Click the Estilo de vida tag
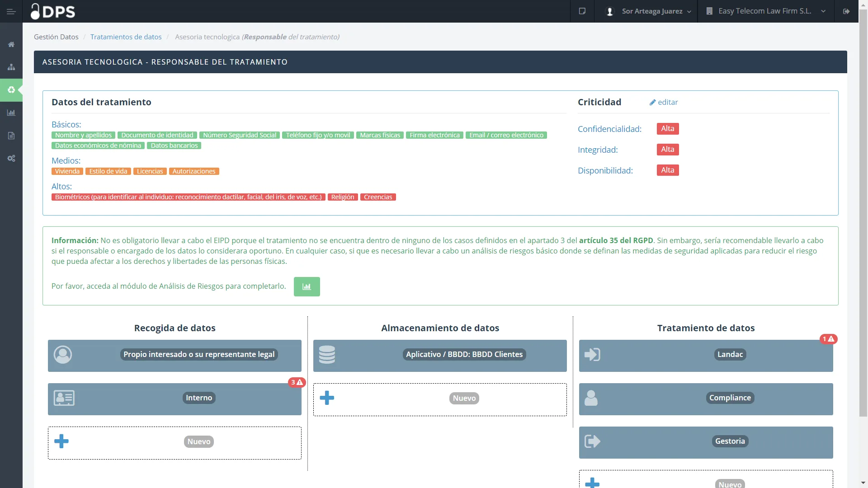Screen dimensions: 868x488 (x=108, y=171)
